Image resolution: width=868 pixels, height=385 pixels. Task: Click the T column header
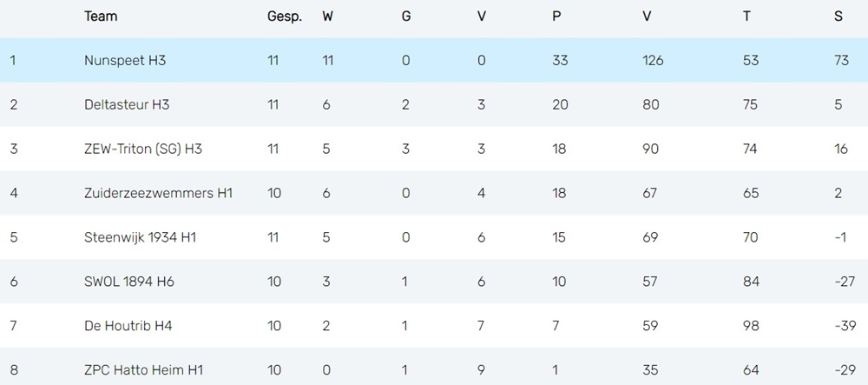(x=746, y=17)
